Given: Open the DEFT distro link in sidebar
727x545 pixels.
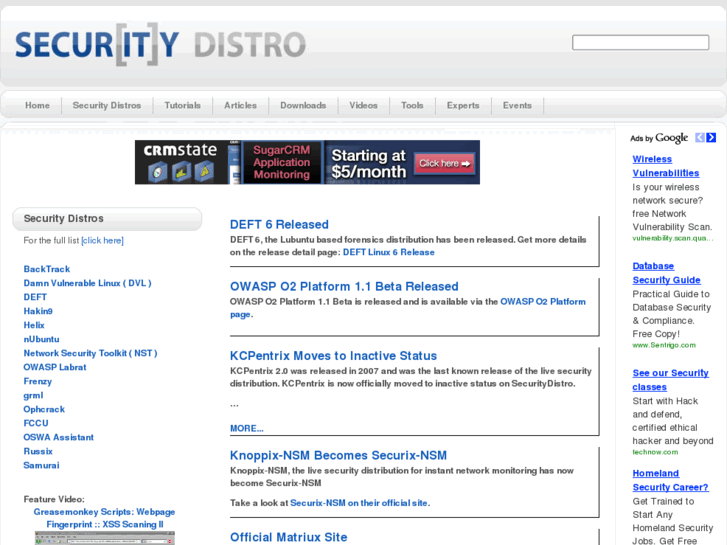Looking at the screenshot, I should click(x=35, y=297).
